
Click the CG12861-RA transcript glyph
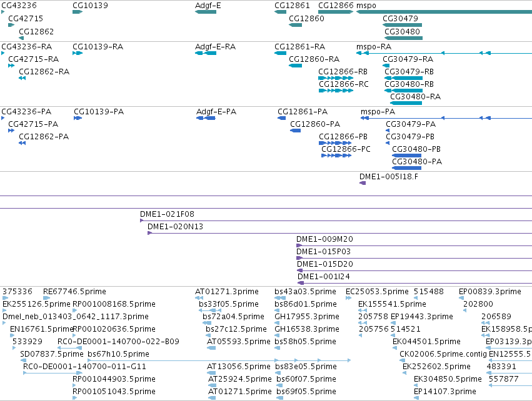click(x=280, y=53)
